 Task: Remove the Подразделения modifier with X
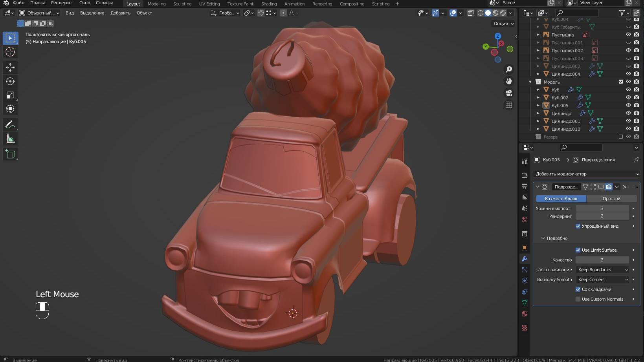(625, 187)
